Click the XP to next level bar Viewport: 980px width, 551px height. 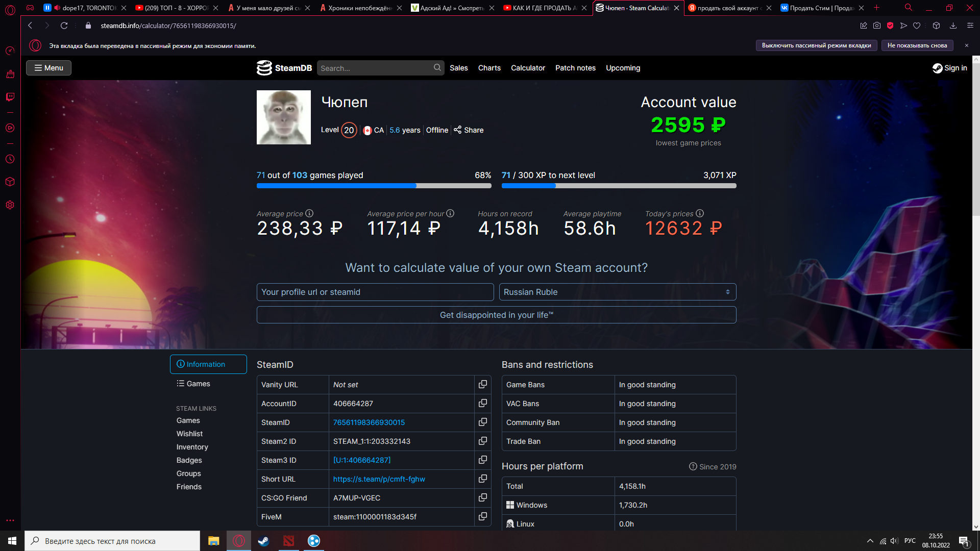(x=619, y=186)
